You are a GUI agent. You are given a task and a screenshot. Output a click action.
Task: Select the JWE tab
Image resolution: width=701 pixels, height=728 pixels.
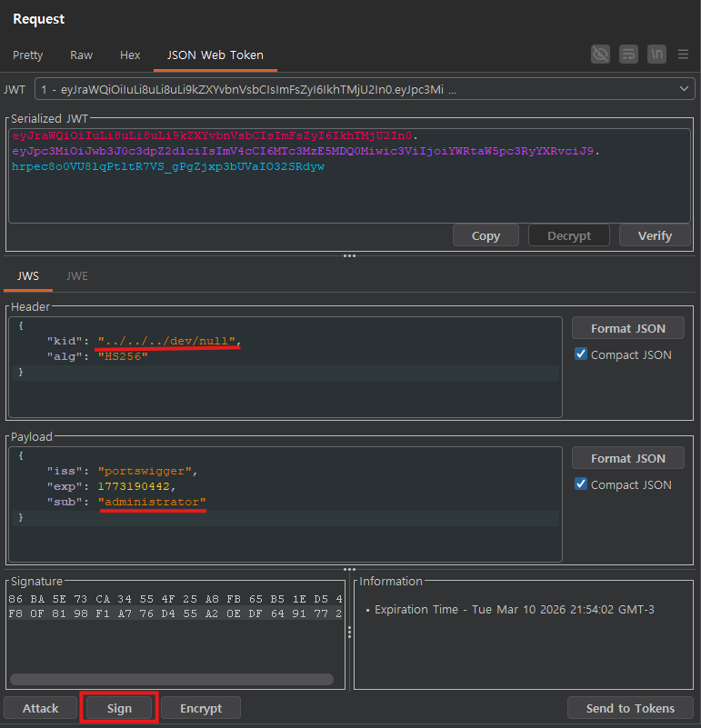[x=77, y=276]
